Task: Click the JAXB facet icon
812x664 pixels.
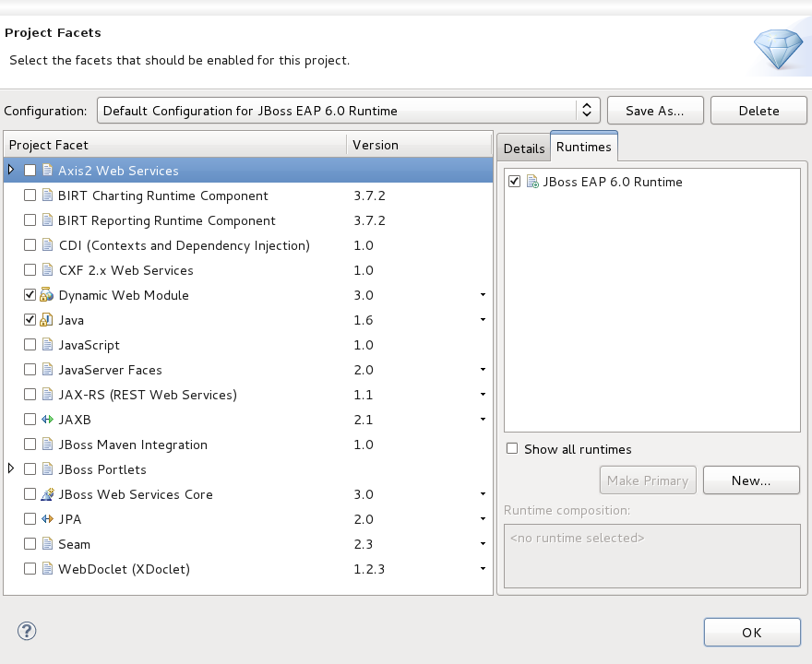Action: 47,420
